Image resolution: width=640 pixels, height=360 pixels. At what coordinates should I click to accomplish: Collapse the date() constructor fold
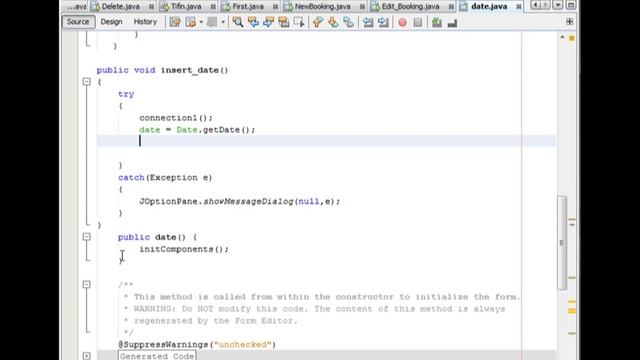pyautogui.click(x=87, y=237)
